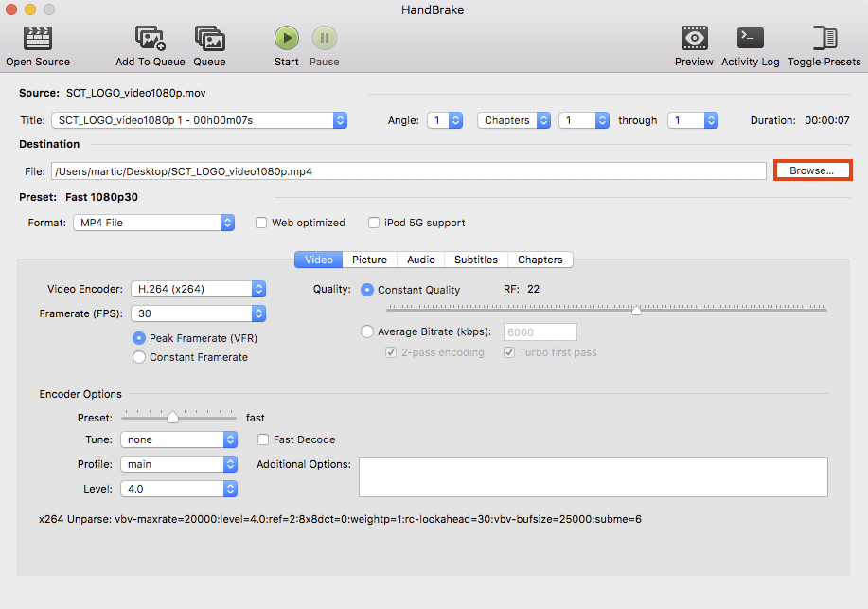Open the starting chapter dropdown
The width and height of the screenshot is (868, 609).
584,120
